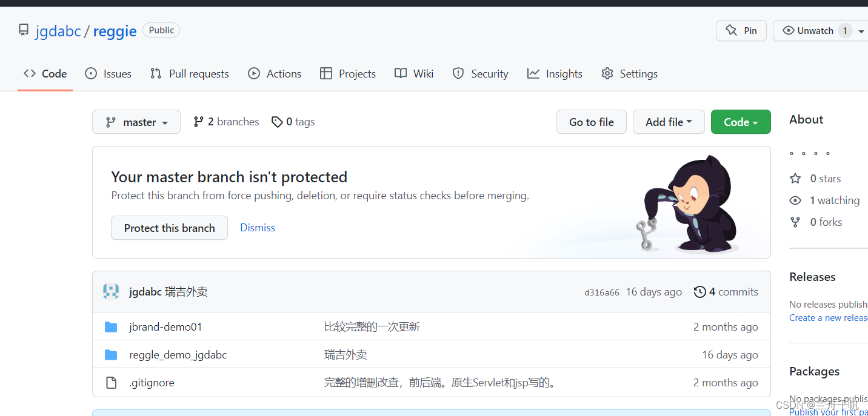Open the Insights tab

coord(555,74)
